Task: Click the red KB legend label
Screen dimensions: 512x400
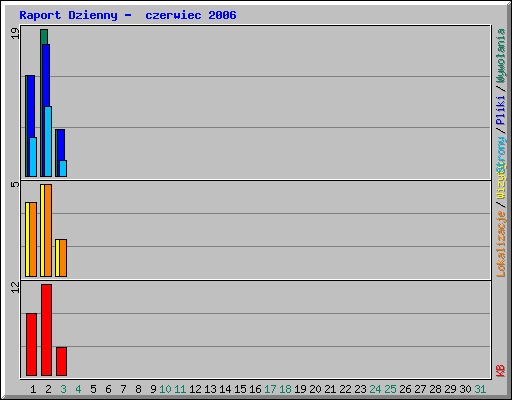Action: point(500,371)
